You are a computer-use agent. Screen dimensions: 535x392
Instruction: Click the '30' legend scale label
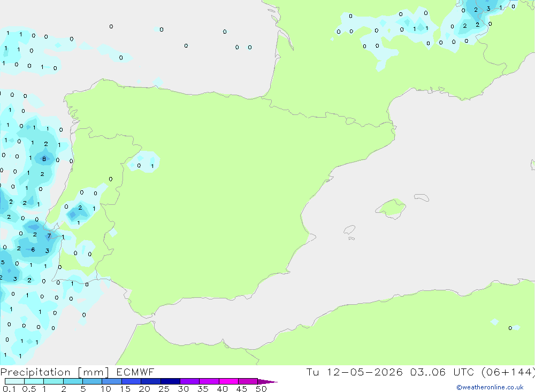tap(184, 389)
